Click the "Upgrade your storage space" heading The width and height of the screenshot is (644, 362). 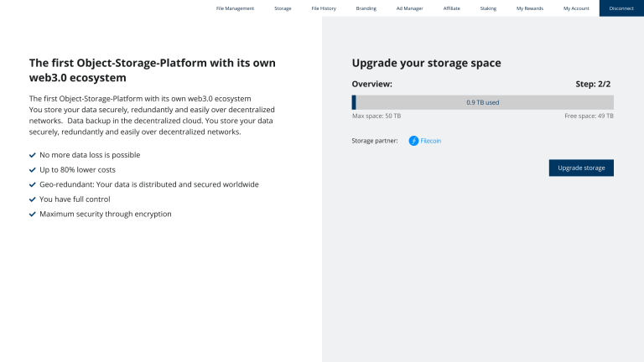(426, 63)
